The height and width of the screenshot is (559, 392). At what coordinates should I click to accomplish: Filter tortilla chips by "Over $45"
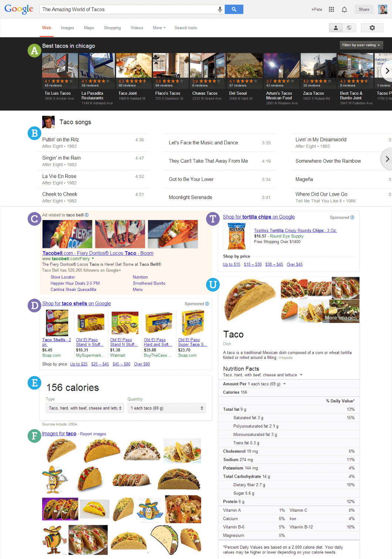pyautogui.click(x=295, y=265)
